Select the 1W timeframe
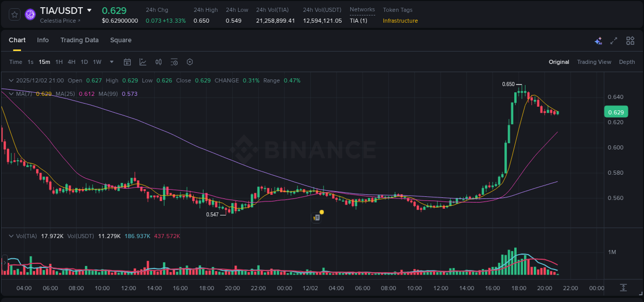Screen dimensions: 644x302 tap(97, 62)
